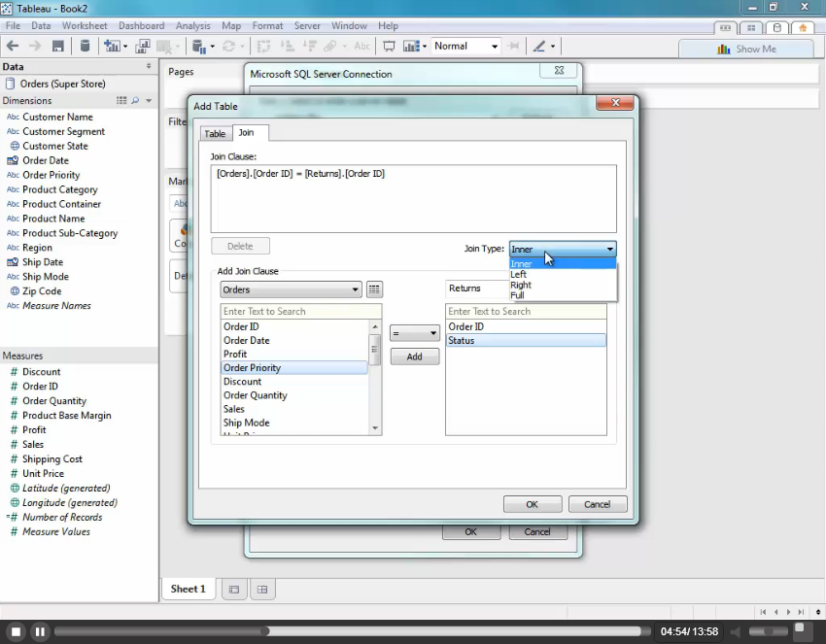Click the Connect to Data cylinder icon

coord(85,47)
